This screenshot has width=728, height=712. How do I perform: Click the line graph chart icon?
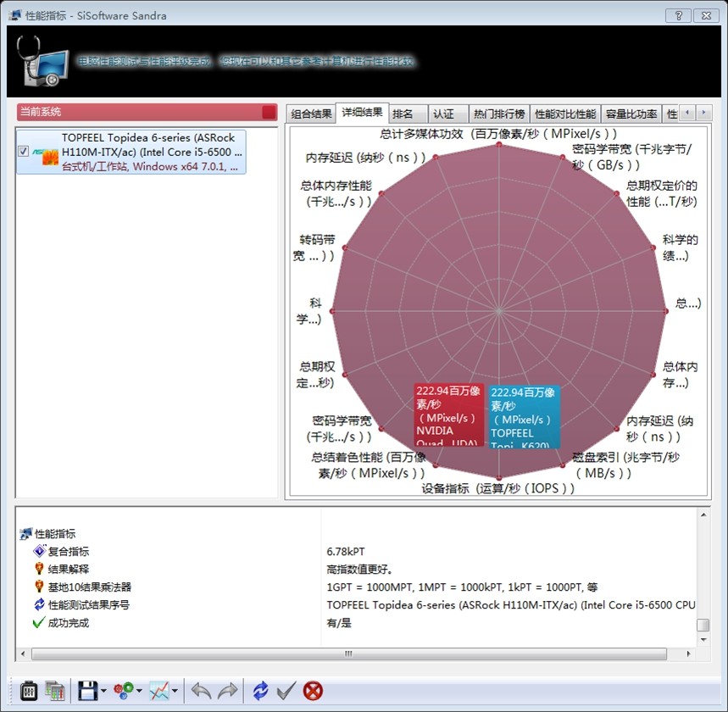pos(159,690)
